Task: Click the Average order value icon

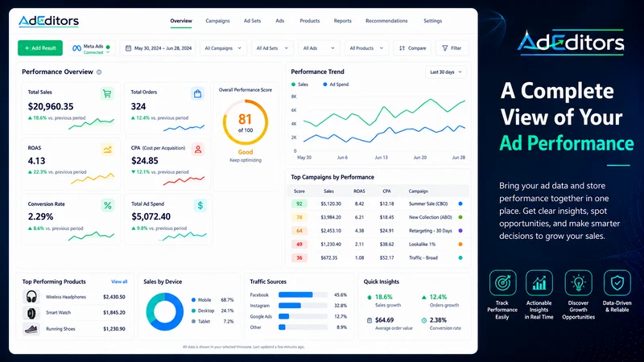Action: coord(369,320)
